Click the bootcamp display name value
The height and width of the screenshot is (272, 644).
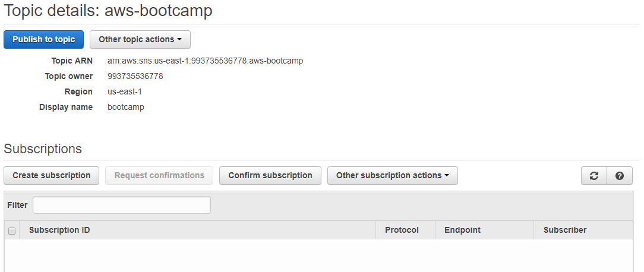click(126, 107)
